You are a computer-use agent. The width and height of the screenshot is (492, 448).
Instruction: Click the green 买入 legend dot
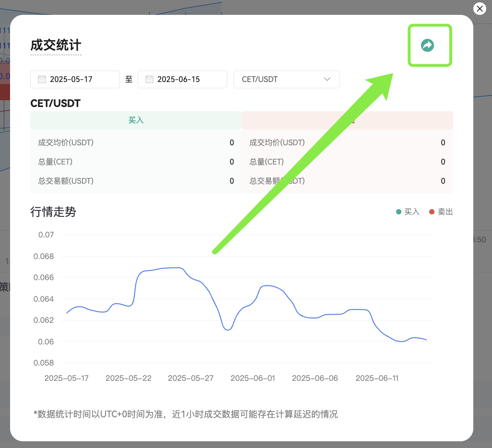pyautogui.click(x=399, y=212)
